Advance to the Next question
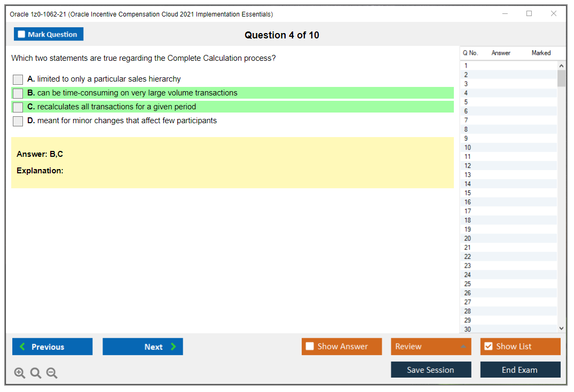 coord(143,346)
